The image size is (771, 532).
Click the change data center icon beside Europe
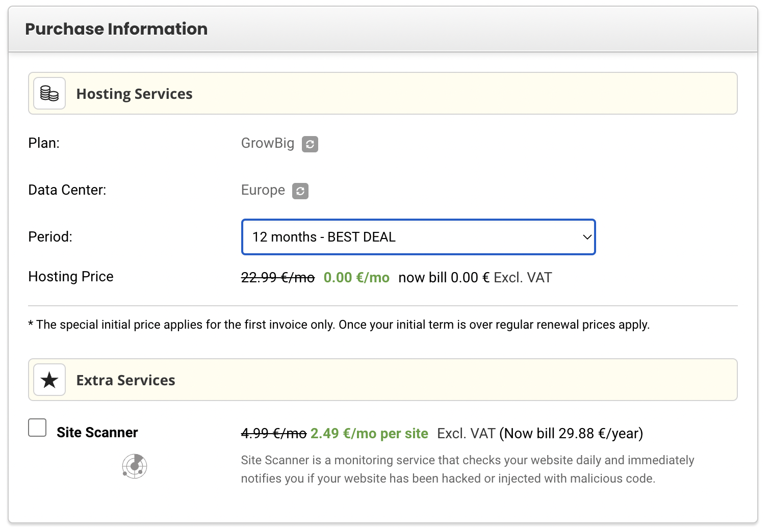pos(300,191)
